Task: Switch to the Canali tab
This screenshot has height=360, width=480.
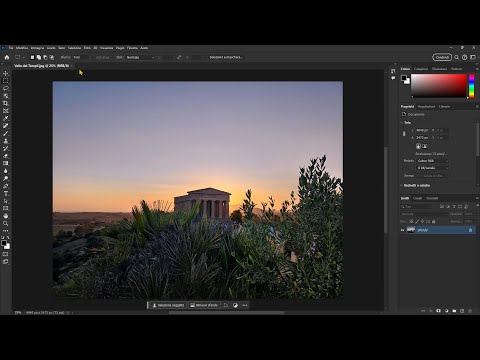Action: tap(417, 198)
